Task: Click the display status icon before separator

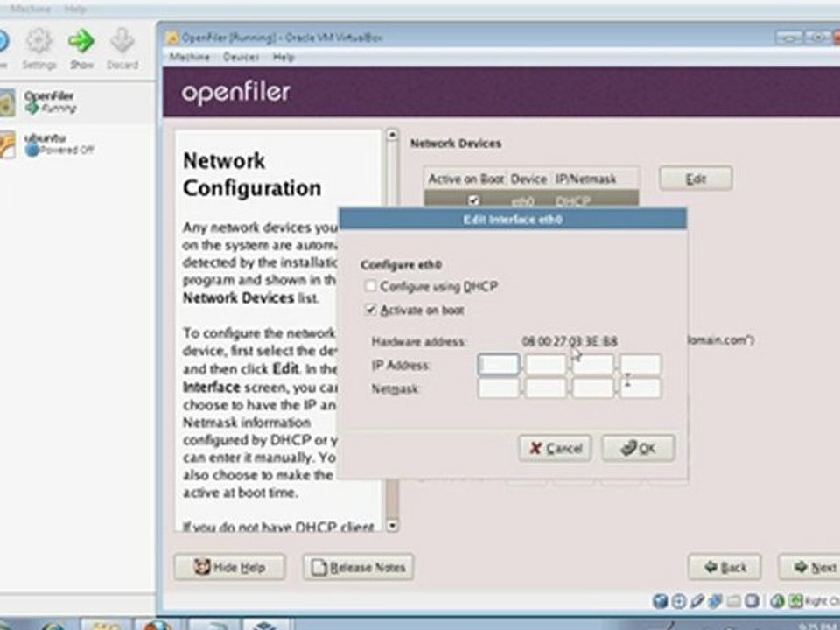Action: tap(752, 601)
